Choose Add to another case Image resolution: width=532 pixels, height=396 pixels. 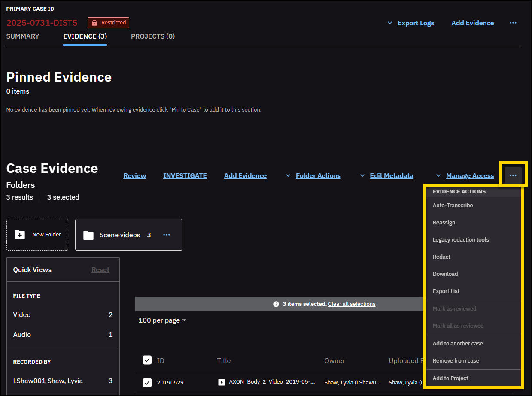point(473,343)
